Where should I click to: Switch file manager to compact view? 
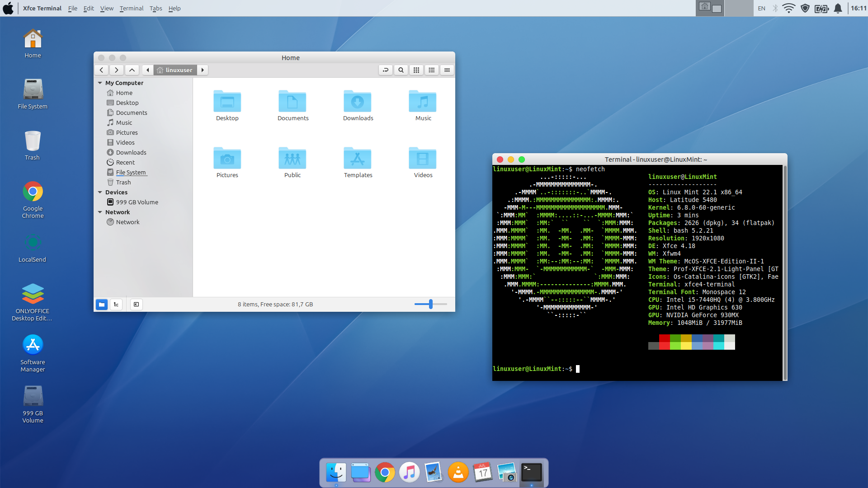click(x=447, y=70)
